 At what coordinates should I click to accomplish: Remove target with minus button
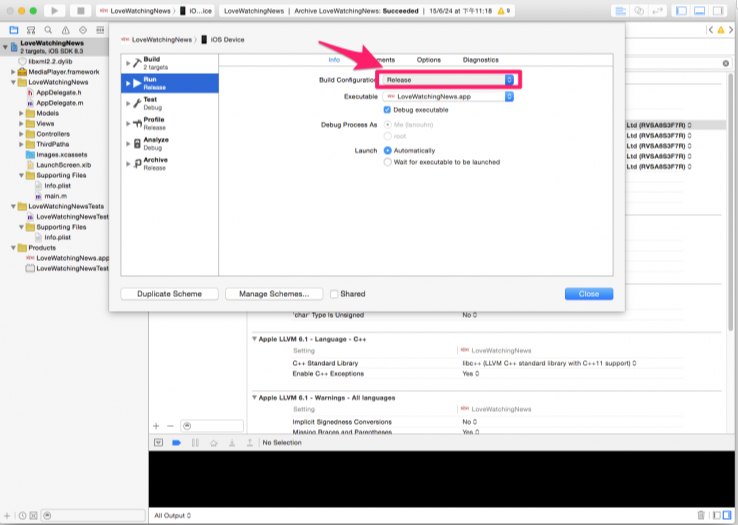click(x=170, y=426)
